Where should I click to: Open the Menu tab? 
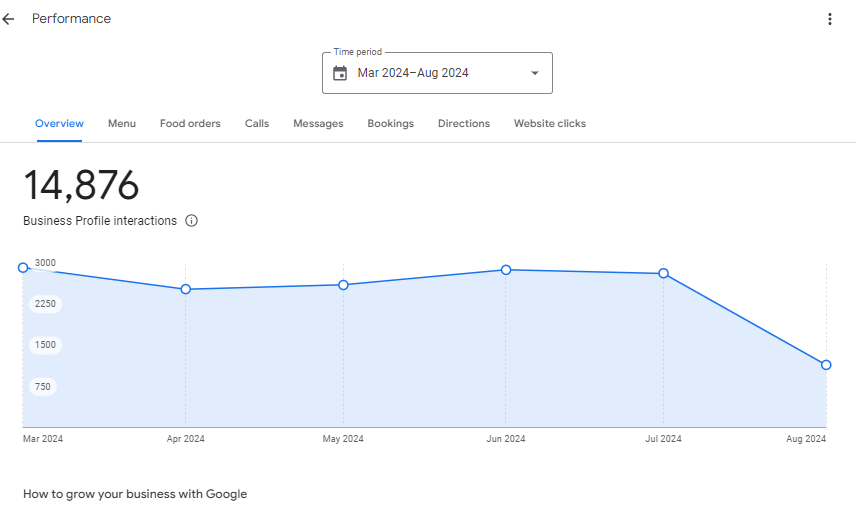(x=122, y=124)
